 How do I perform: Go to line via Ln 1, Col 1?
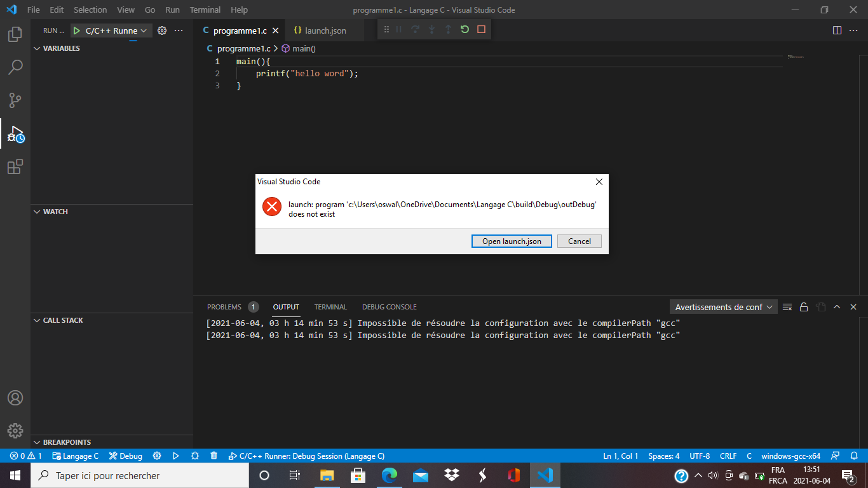coord(621,456)
